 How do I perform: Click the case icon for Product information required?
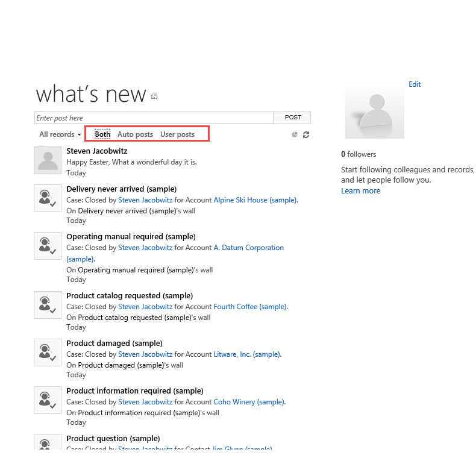click(x=48, y=400)
